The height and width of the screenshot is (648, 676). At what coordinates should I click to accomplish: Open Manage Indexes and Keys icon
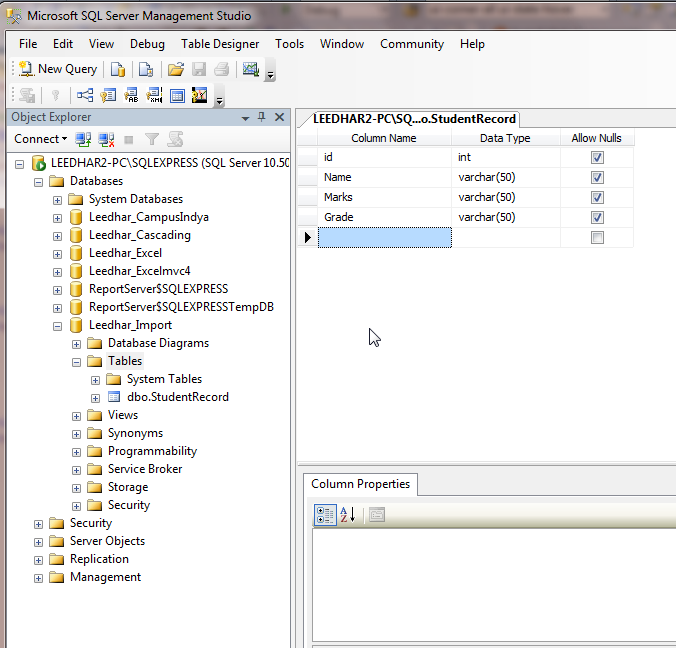[x=108, y=95]
